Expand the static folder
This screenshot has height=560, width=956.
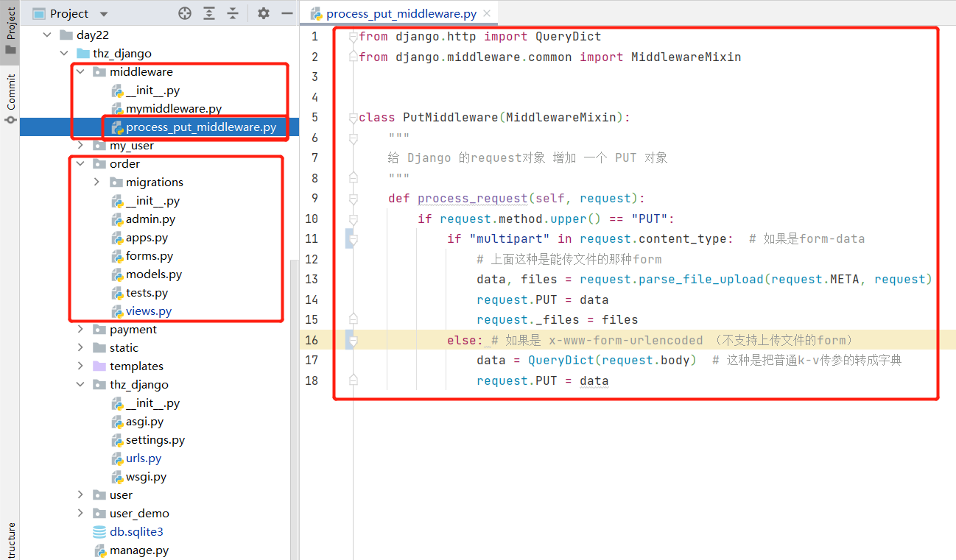[x=80, y=347]
